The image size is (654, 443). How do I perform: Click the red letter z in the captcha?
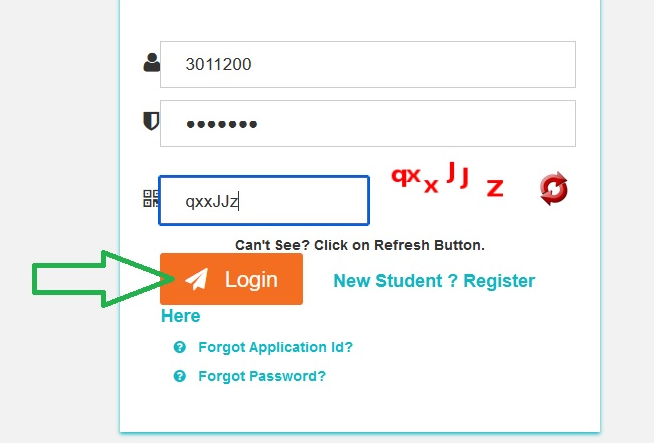(x=495, y=188)
